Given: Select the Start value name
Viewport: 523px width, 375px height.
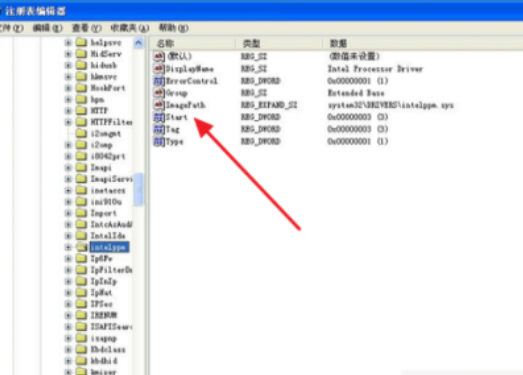Looking at the screenshot, I should (176, 117).
